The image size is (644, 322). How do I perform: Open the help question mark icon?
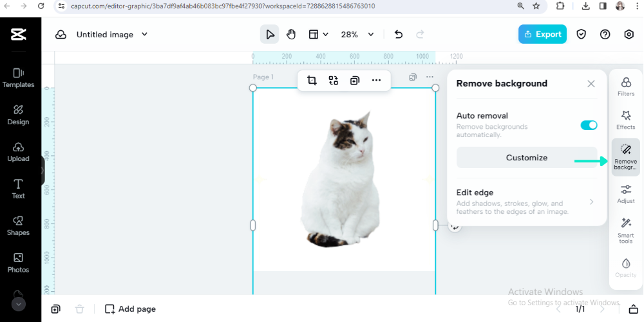605,35
